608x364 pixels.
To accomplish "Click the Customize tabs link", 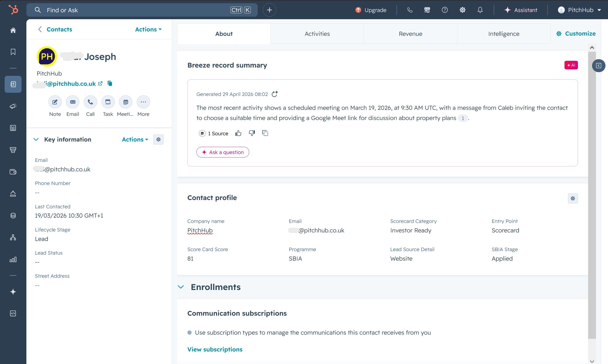I will 576,34.
